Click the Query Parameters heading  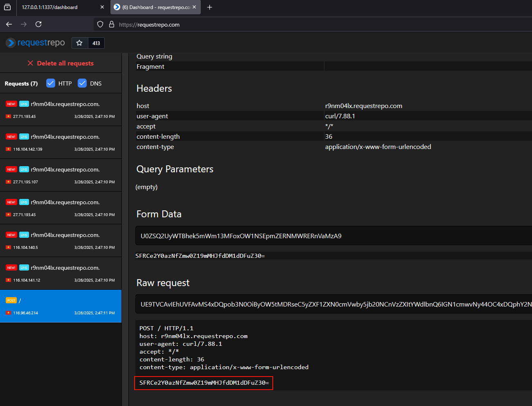(175, 169)
